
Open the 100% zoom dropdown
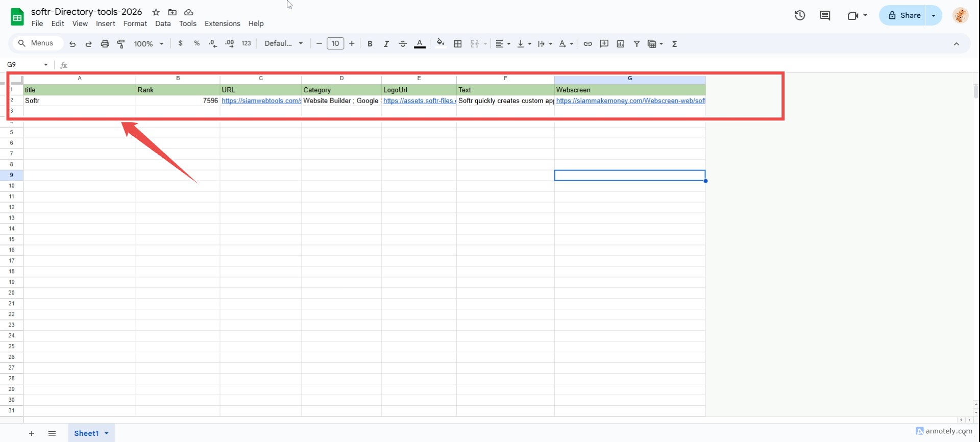[149, 44]
